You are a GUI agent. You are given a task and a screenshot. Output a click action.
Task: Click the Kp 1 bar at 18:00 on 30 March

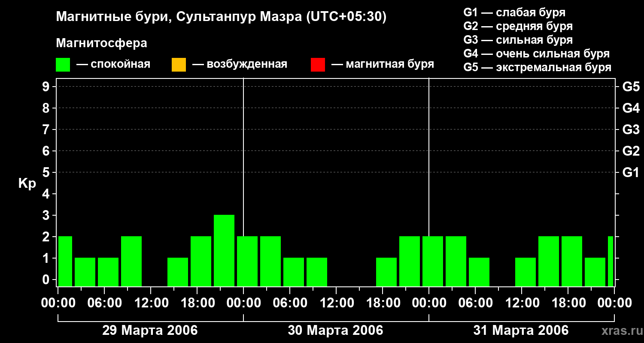pyautogui.click(x=386, y=272)
